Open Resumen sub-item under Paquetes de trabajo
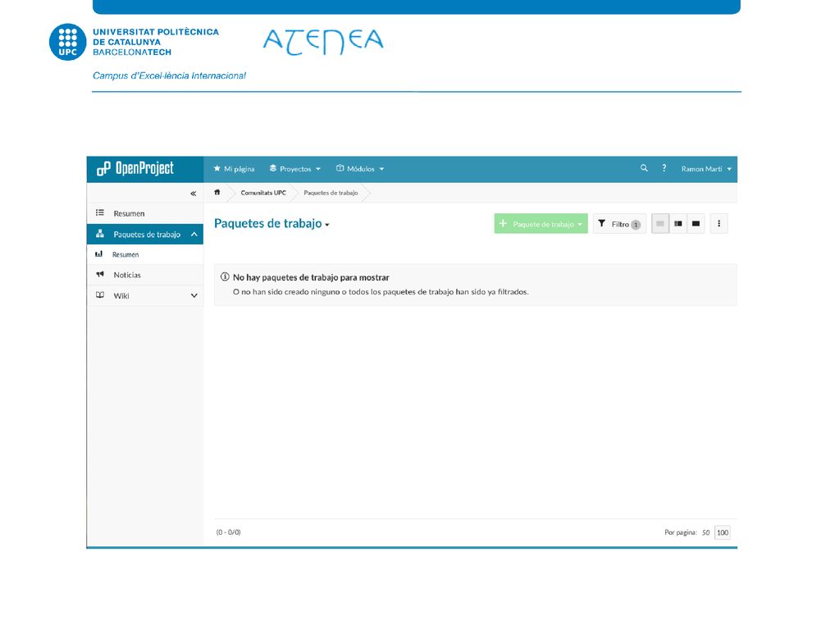 tap(145, 254)
